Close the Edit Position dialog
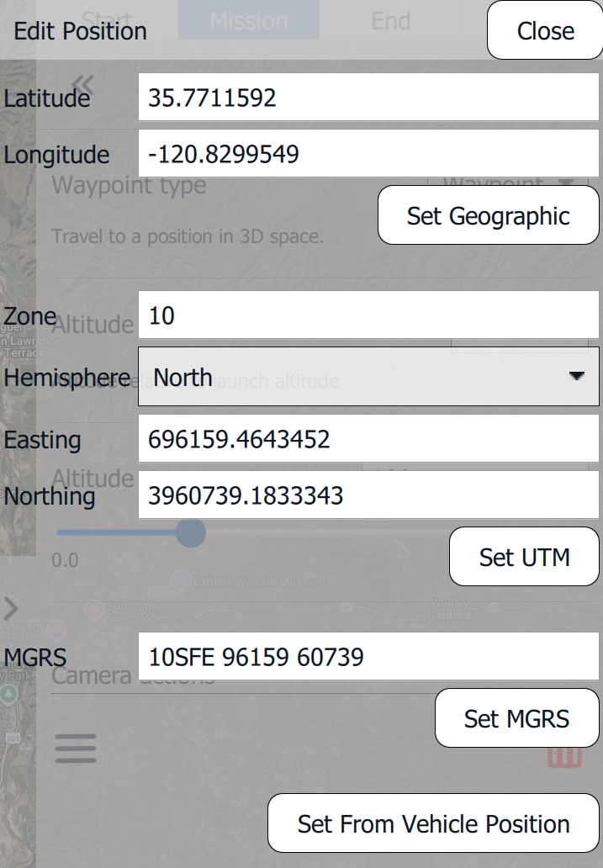The image size is (603, 868). [x=545, y=31]
